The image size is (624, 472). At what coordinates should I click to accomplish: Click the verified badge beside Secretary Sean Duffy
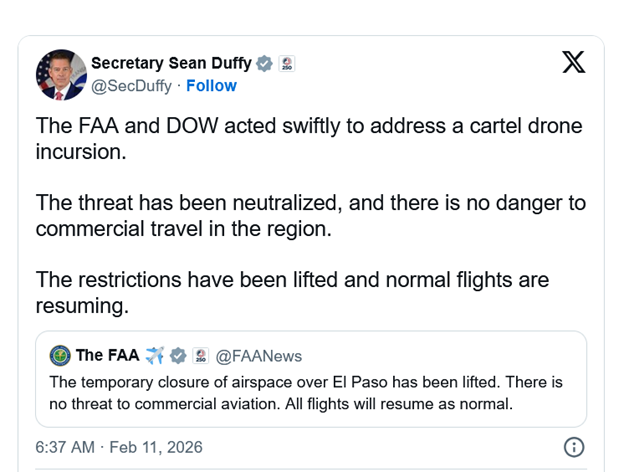point(264,63)
